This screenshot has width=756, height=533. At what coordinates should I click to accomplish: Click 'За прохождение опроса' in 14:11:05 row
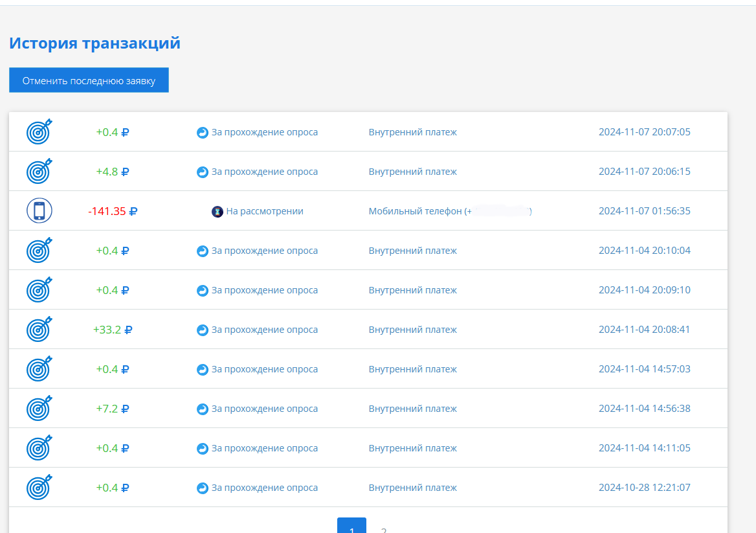coord(265,449)
